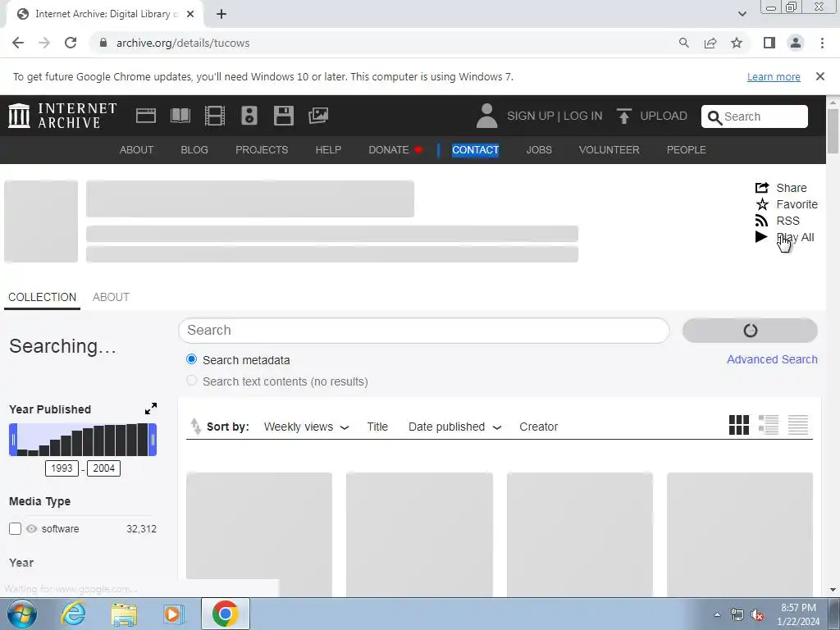Toggle the eye icon beside software

[x=32, y=529]
